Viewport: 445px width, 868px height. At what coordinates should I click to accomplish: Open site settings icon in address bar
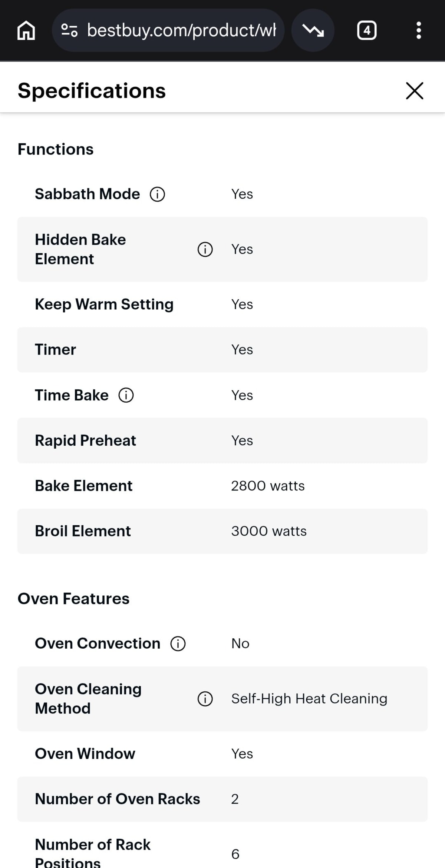coord(69,30)
